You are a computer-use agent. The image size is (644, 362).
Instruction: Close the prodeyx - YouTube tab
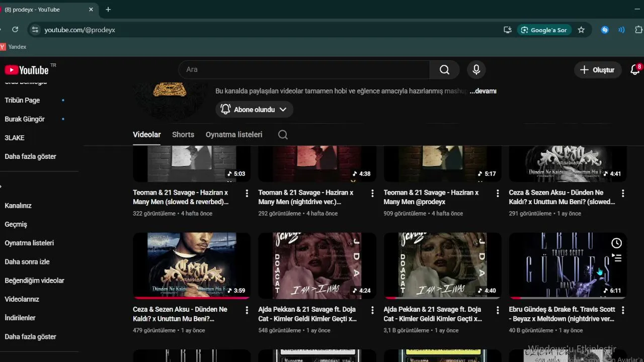coord(91,10)
